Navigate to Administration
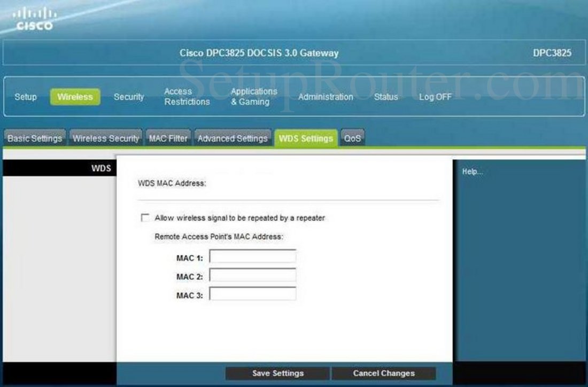 click(x=326, y=97)
